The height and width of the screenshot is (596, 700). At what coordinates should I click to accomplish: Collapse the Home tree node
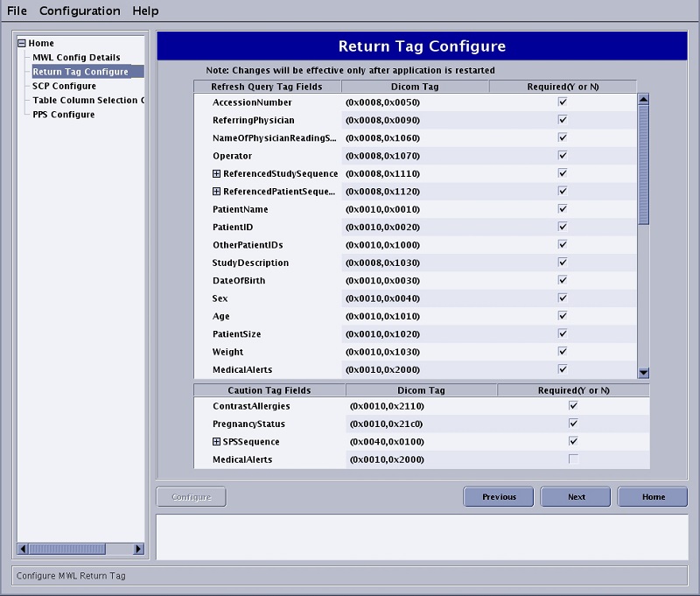(22, 44)
